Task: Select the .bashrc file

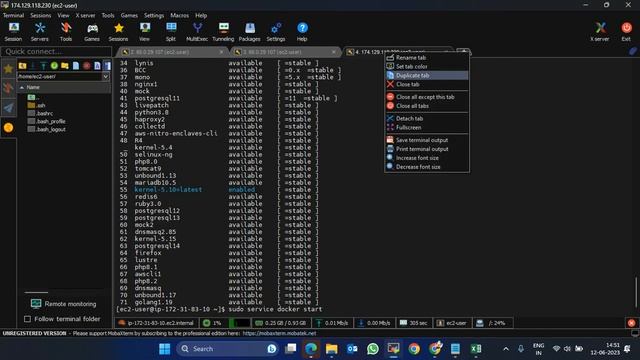Action: click(x=40, y=113)
